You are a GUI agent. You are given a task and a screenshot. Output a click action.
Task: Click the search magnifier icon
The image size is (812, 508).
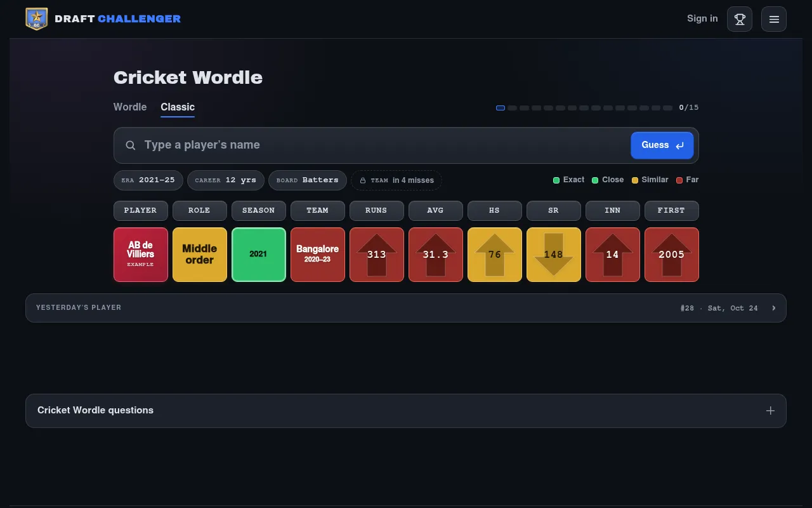pyautogui.click(x=131, y=145)
